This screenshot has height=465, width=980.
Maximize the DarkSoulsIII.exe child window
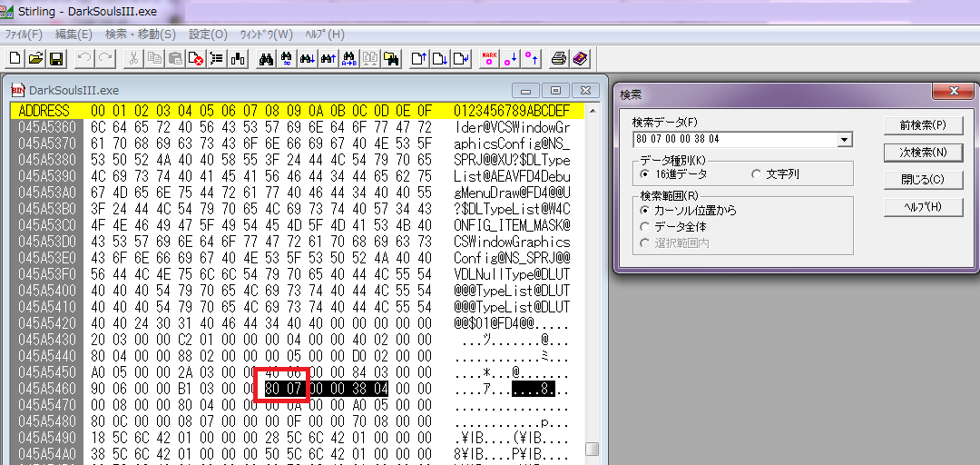point(556,91)
